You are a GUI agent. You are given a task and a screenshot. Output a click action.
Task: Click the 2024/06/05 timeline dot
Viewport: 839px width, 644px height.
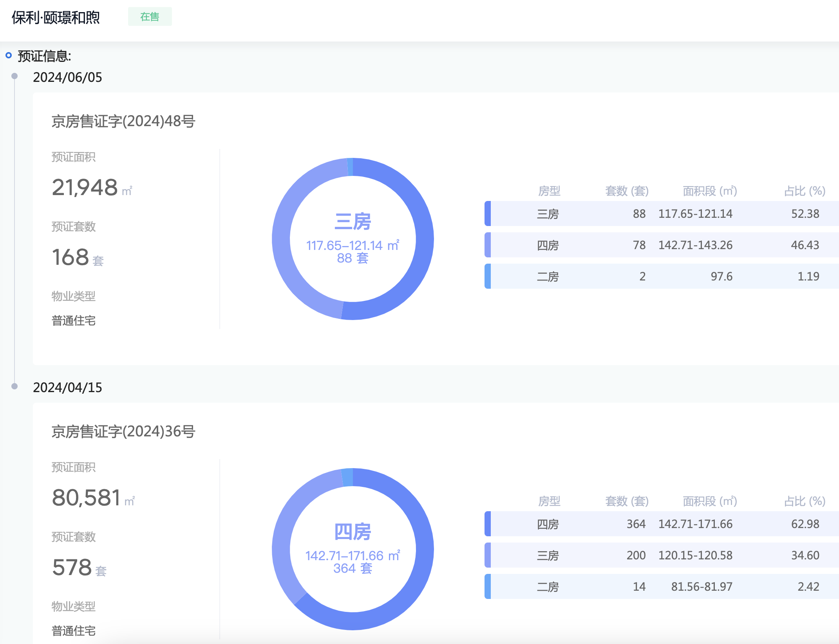[x=14, y=76]
